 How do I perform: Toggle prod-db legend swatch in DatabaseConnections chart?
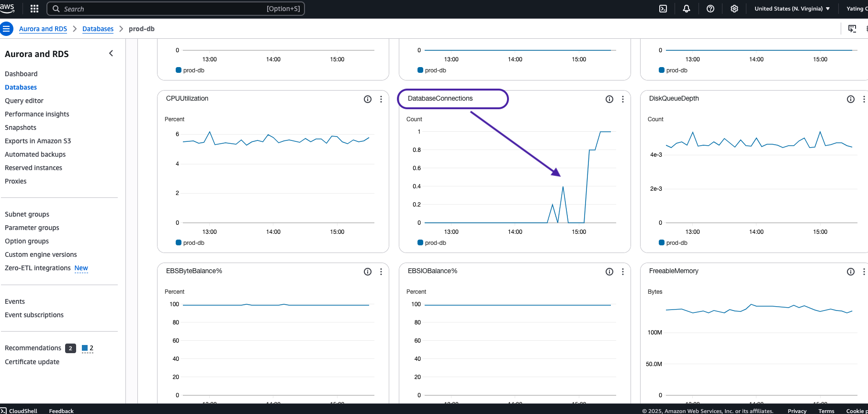tap(420, 242)
